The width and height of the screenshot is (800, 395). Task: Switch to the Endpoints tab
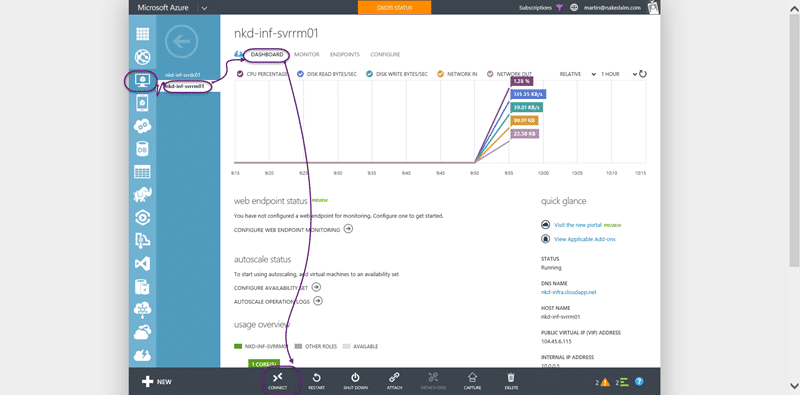click(345, 55)
